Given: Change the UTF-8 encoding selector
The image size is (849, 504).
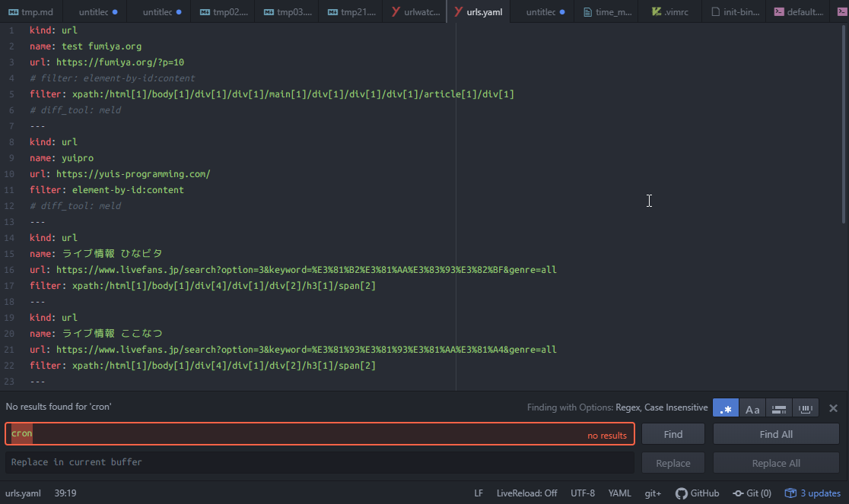Looking at the screenshot, I should pyautogui.click(x=583, y=493).
